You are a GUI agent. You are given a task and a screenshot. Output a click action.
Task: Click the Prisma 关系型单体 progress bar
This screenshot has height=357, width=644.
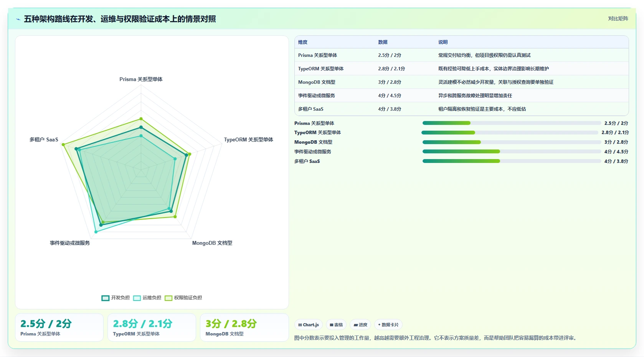(x=512, y=123)
